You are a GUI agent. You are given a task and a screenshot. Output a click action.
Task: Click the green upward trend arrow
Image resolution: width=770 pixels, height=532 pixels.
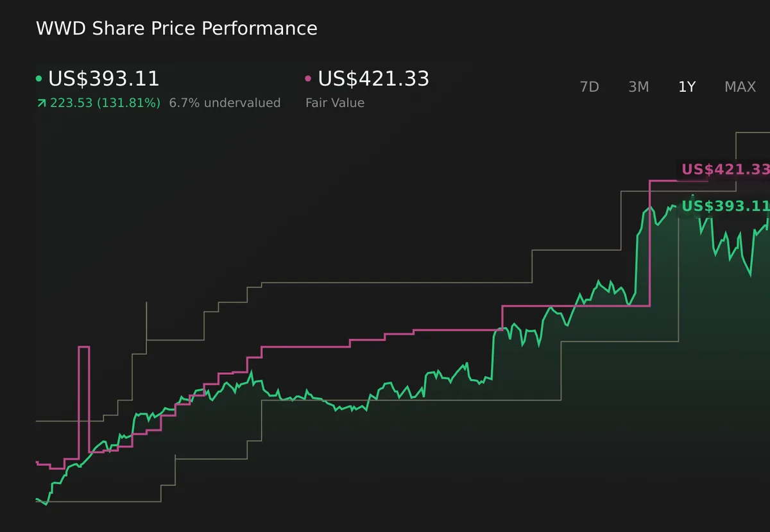(x=40, y=102)
